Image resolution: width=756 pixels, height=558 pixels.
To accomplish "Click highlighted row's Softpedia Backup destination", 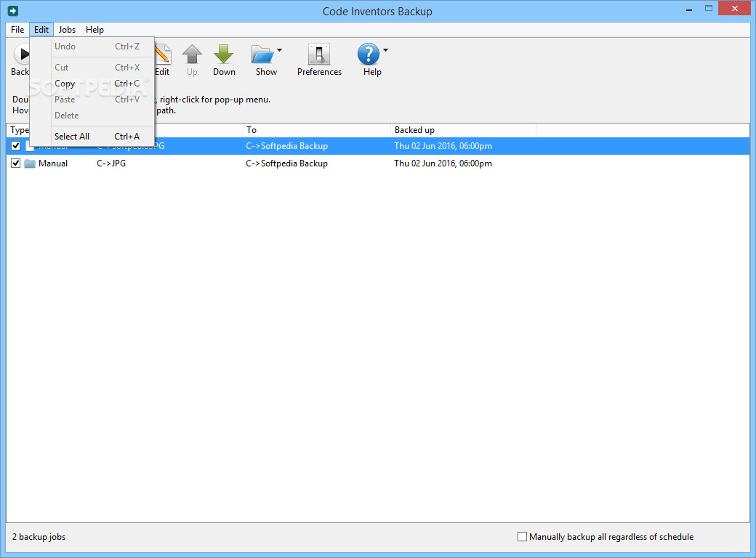I will click(x=287, y=146).
